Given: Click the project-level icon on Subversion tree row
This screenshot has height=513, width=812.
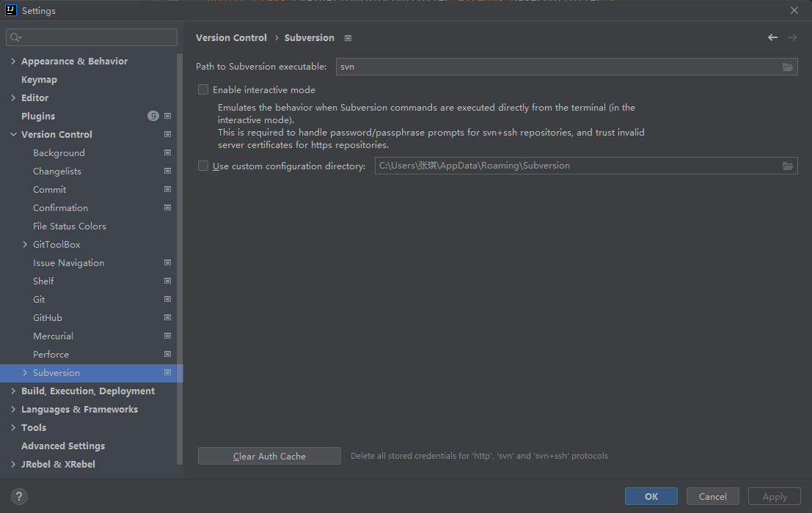Looking at the screenshot, I should [167, 372].
